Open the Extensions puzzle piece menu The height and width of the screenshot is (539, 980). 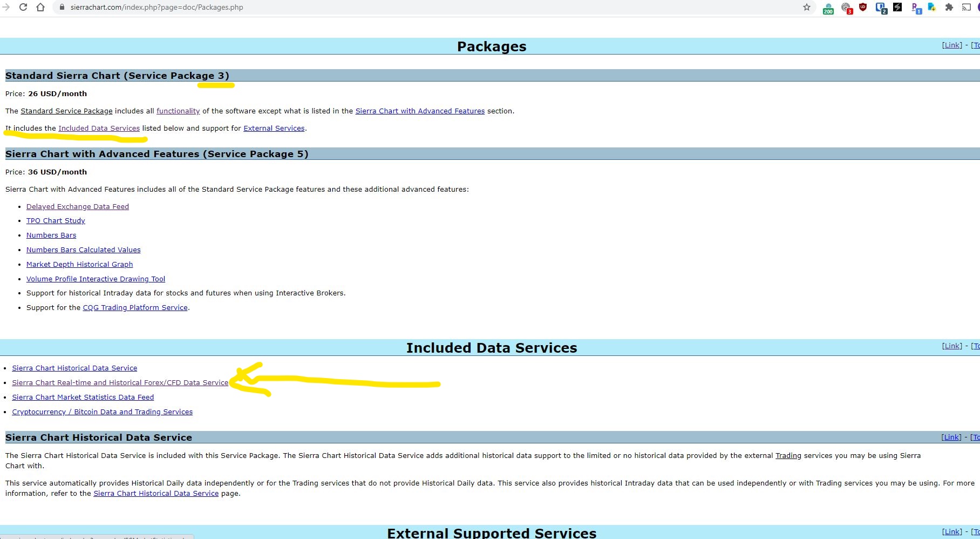(x=949, y=7)
